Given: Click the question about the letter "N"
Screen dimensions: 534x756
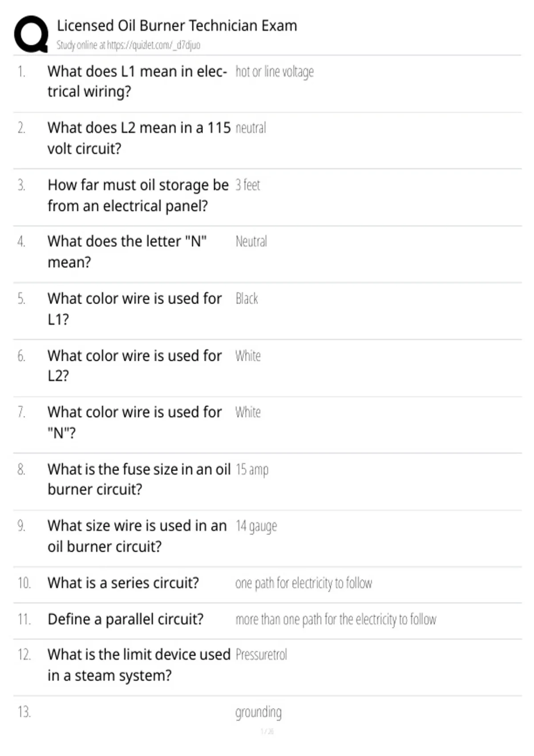Looking at the screenshot, I should point(127,252).
